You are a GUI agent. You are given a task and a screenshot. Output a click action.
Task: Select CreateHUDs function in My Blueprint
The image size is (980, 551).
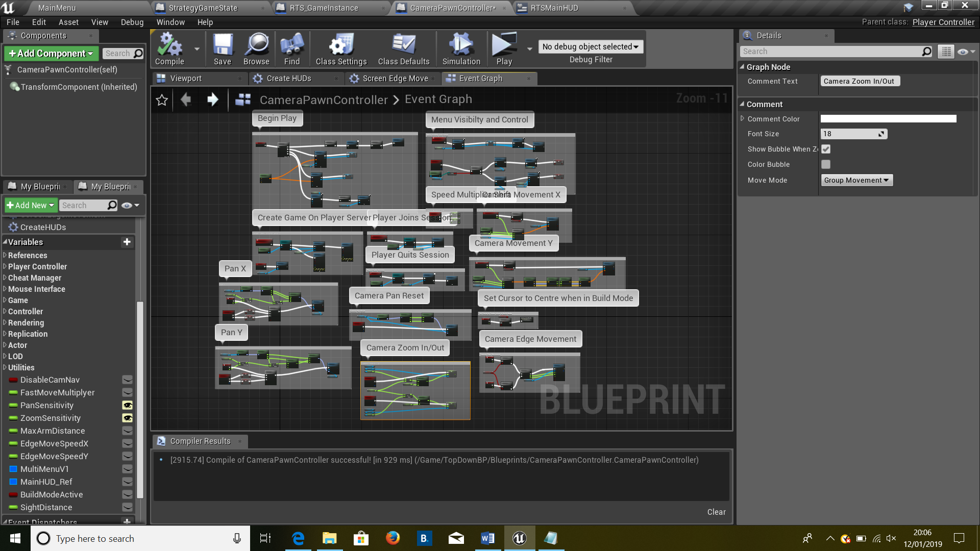pos(43,227)
